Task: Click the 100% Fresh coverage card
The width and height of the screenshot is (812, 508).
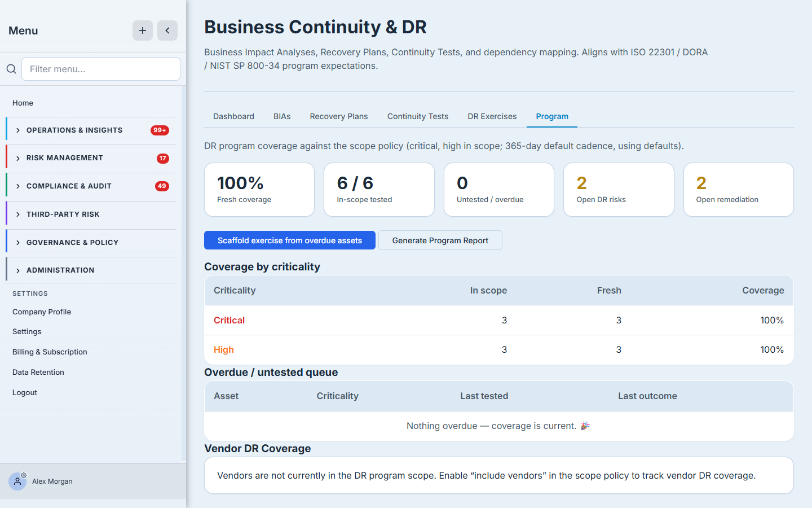Action: (259, 190)
